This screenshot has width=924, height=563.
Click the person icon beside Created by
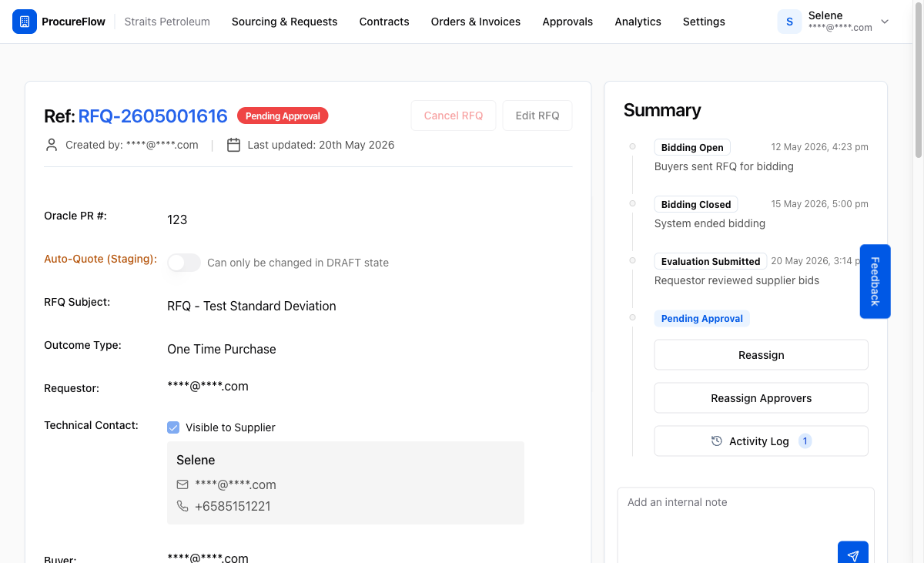pos(52,145)
